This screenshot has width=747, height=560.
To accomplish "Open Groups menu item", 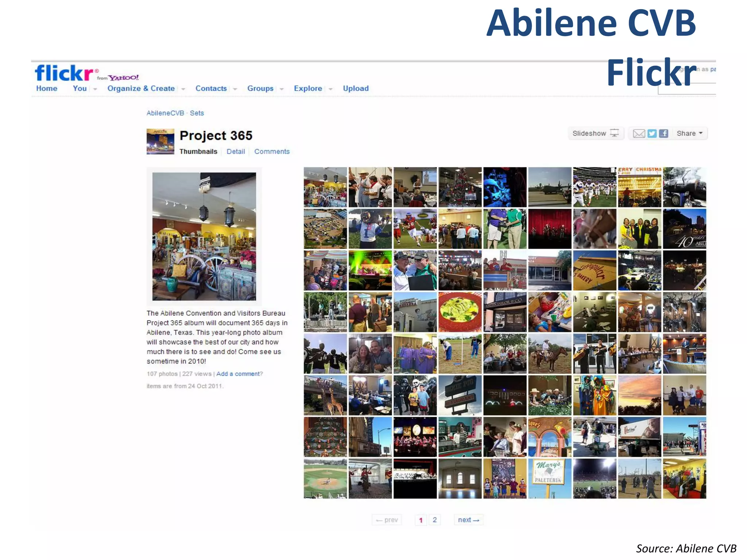I will pyautogui.click(x=260, y=88).
